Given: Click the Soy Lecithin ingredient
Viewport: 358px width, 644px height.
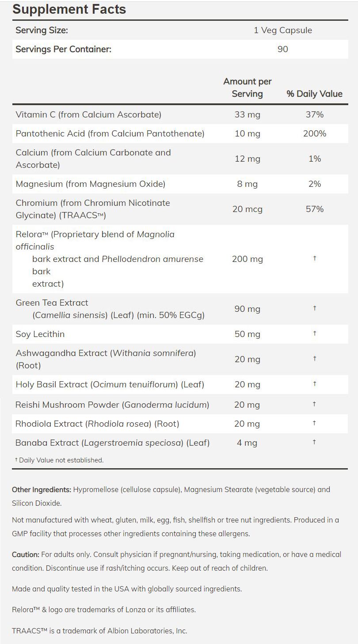Looking at the screenshot, I should coord(40,334).
